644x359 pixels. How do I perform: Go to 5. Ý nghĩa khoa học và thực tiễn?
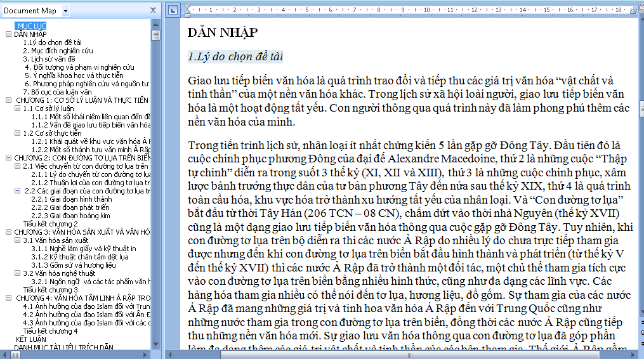click(74, 75)
